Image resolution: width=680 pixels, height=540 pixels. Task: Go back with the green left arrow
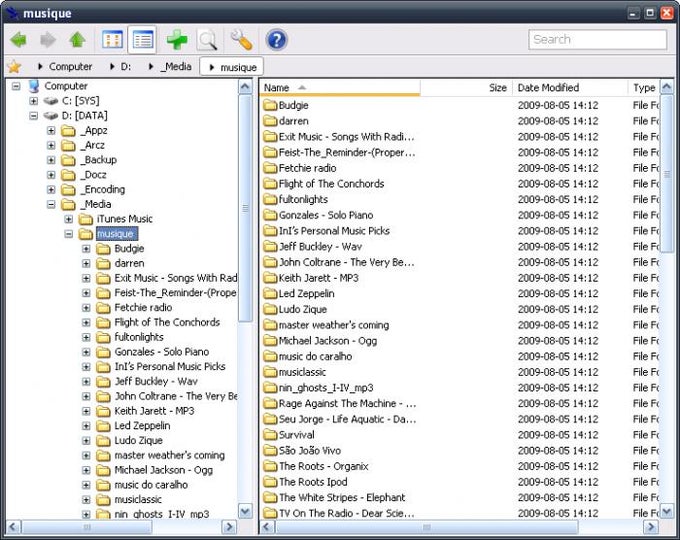(19, 40)
